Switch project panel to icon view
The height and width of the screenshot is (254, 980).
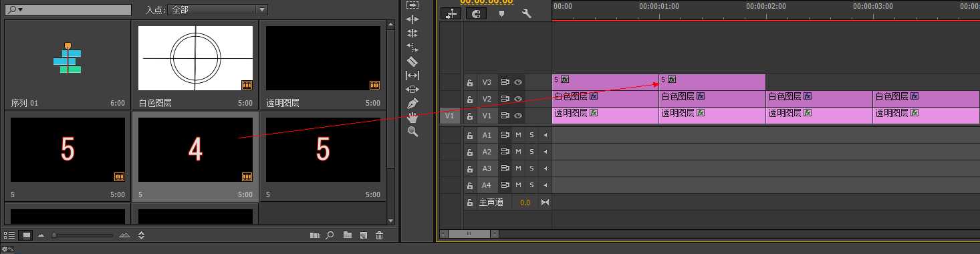(x=27, y=235)
